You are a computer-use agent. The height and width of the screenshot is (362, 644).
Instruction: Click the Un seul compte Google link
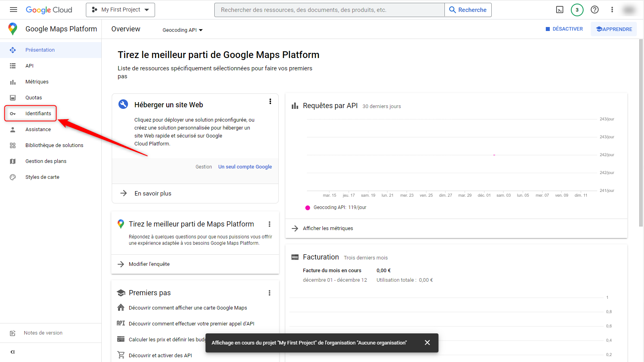tap(245, 167)
